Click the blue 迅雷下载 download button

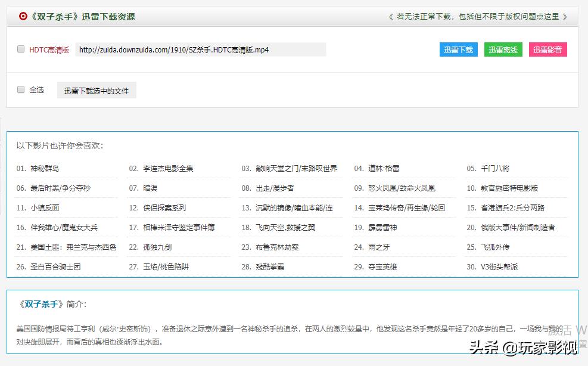click(458, 50)
